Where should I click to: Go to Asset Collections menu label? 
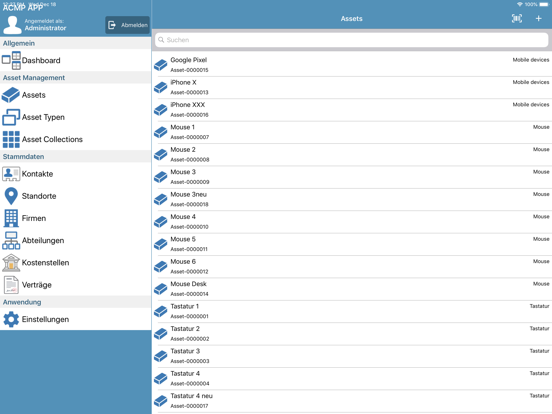pyautogui.click(x=52, y=139)
